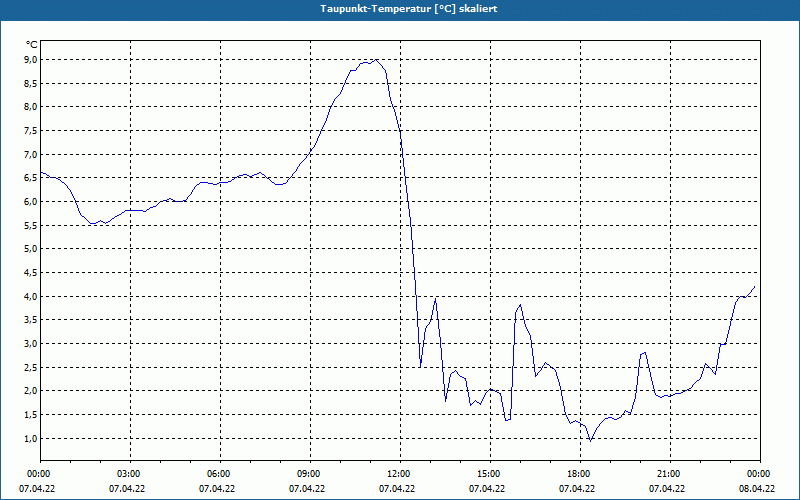Screen dimensions: 800x500
Task: Pick the '6,5' y-axis label
Action: [x=31, y=178]
